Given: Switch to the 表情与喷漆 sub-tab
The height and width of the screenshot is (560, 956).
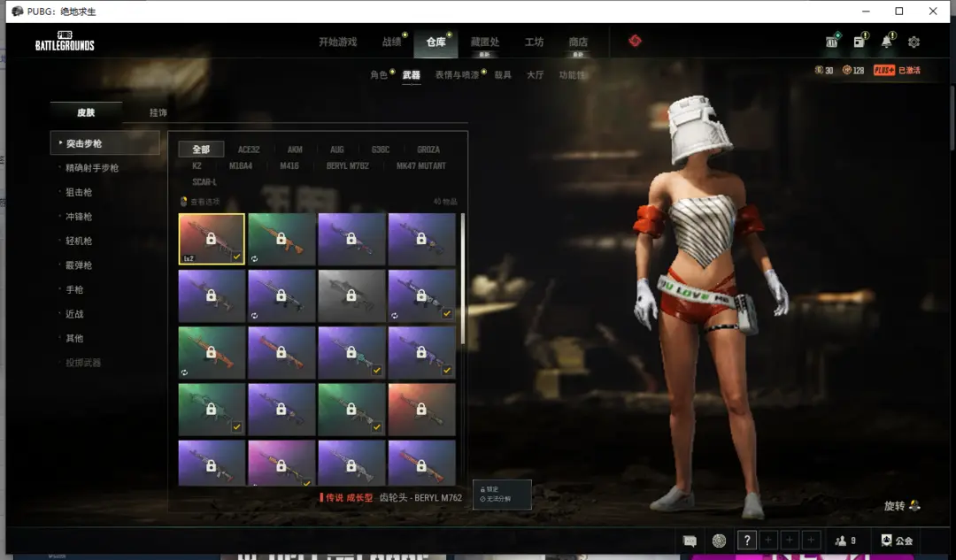Looking at the screenshot, I should click(x=457, y=74).
